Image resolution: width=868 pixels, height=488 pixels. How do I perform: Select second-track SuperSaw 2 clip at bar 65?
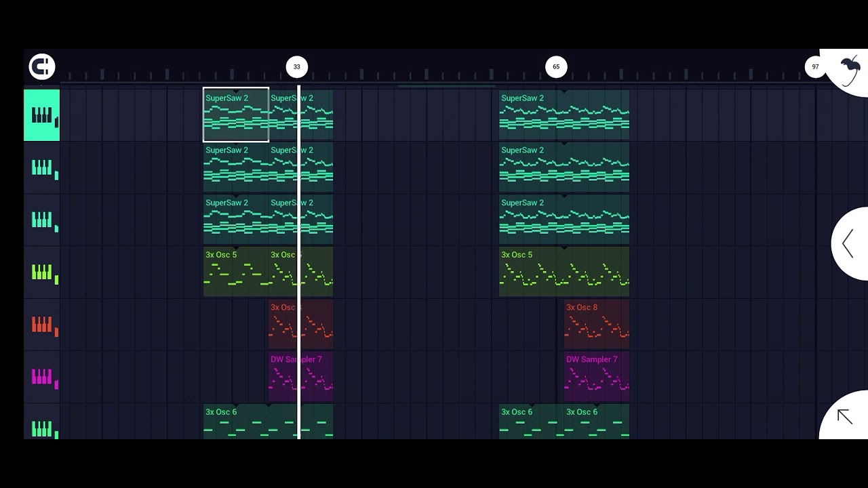pyautogui.click(x=564, y=167)
